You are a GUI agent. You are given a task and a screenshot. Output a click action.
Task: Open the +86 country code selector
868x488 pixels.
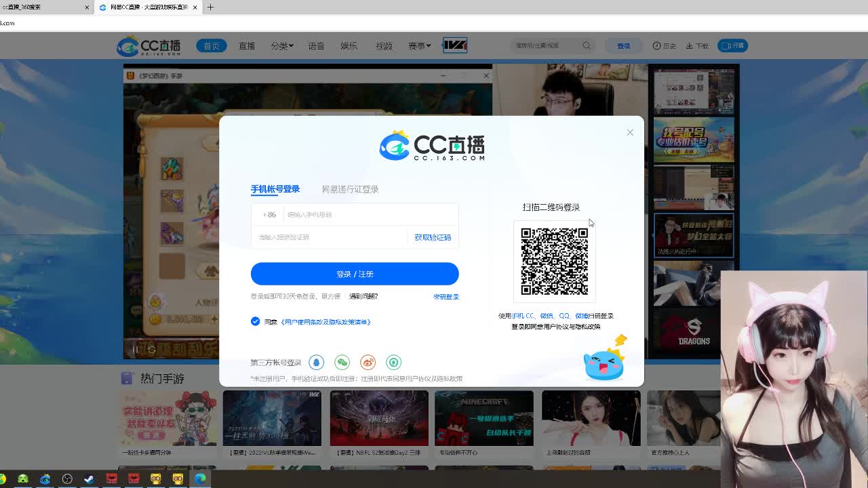click(x=269, y=215)
